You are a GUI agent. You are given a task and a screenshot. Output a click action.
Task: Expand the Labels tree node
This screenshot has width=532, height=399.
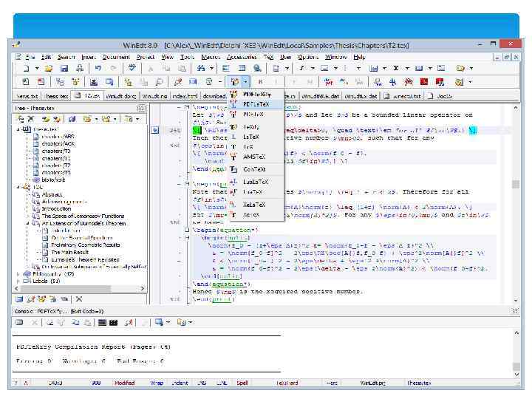coord(18,281)
